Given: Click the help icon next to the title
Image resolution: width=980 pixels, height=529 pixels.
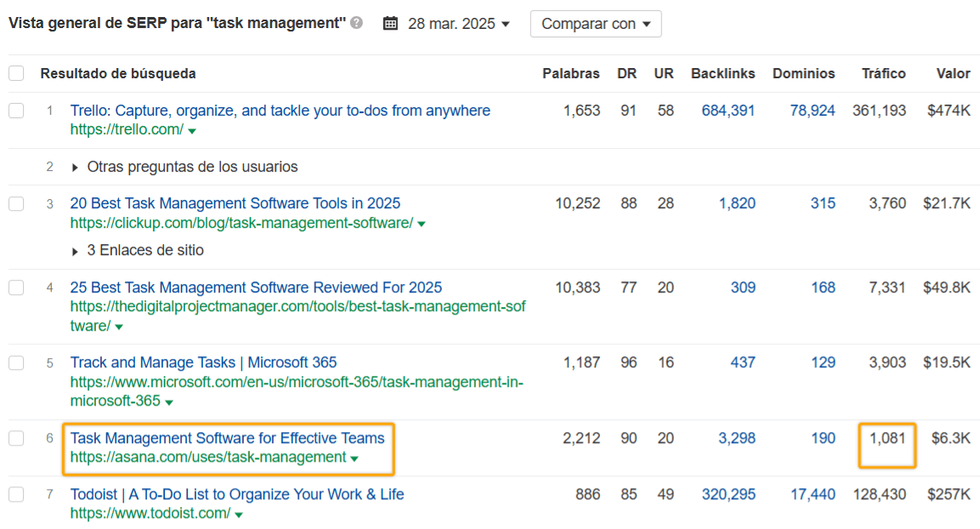Looking at the screenshot, I should [358, 23].
